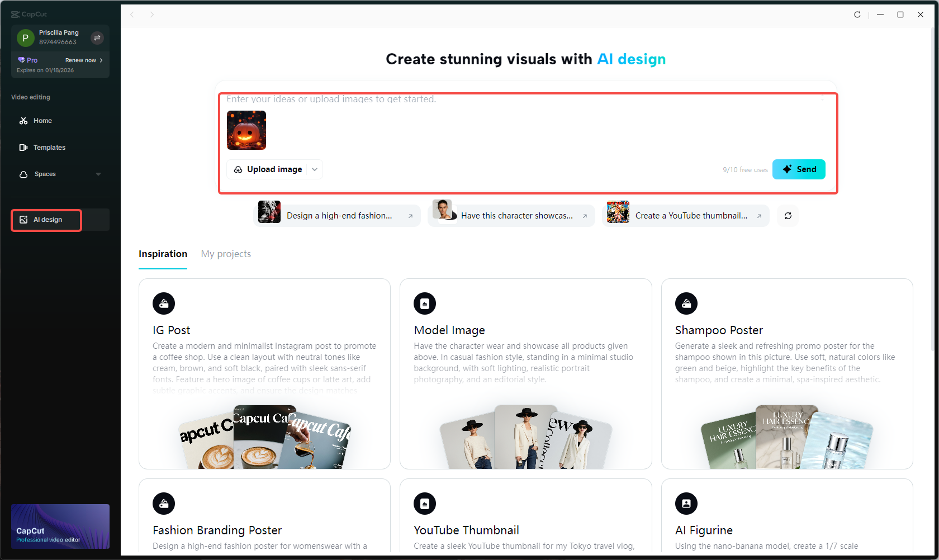This screenshot has width=939, height=560.
Task: Click the Model Image card's document icon
Action: coord(425,303)
